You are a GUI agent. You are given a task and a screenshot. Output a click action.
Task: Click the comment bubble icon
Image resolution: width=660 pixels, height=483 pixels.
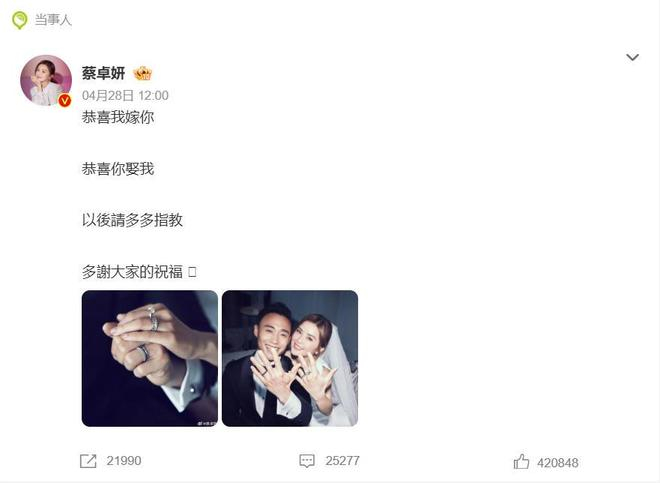(x=307, y=461)
